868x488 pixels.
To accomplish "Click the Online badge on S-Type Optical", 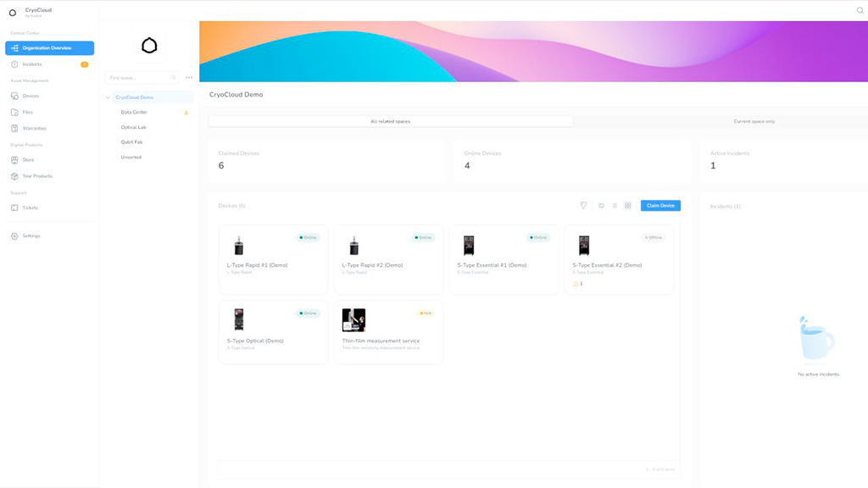I will tap(308, 313).
